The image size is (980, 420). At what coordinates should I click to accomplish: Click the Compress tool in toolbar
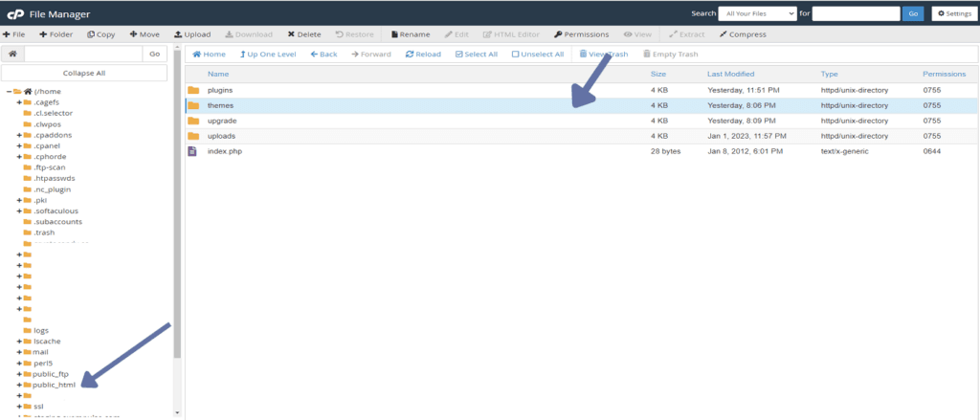pyautogui.click(x=743, y=34)
